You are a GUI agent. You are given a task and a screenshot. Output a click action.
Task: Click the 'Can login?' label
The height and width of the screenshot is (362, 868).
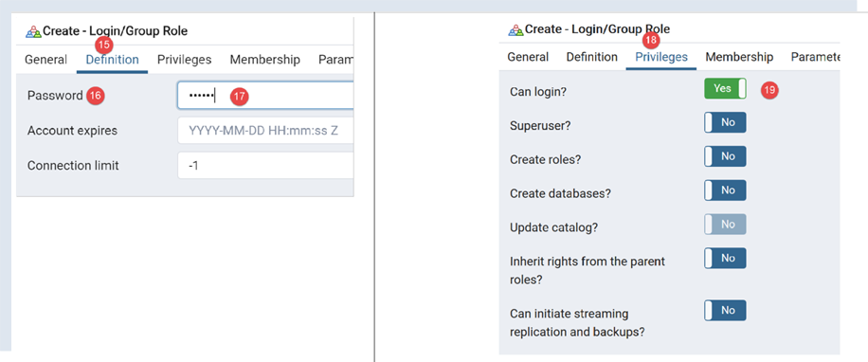[538, 93]
